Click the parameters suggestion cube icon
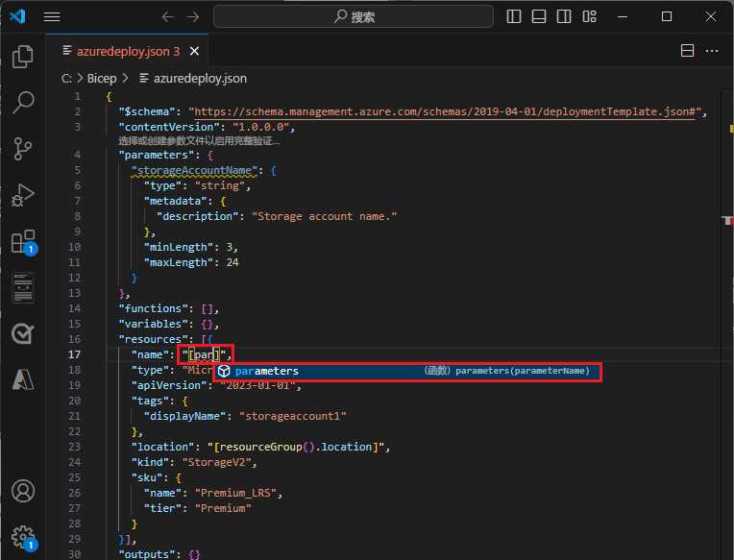 pos(224,371)
